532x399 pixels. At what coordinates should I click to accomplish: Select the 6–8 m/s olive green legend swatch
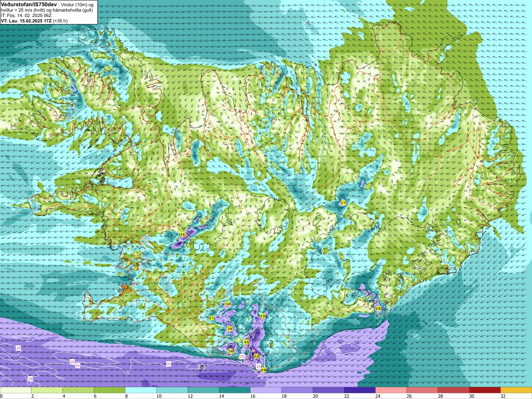pyautogui.click(x=110, y=390)
